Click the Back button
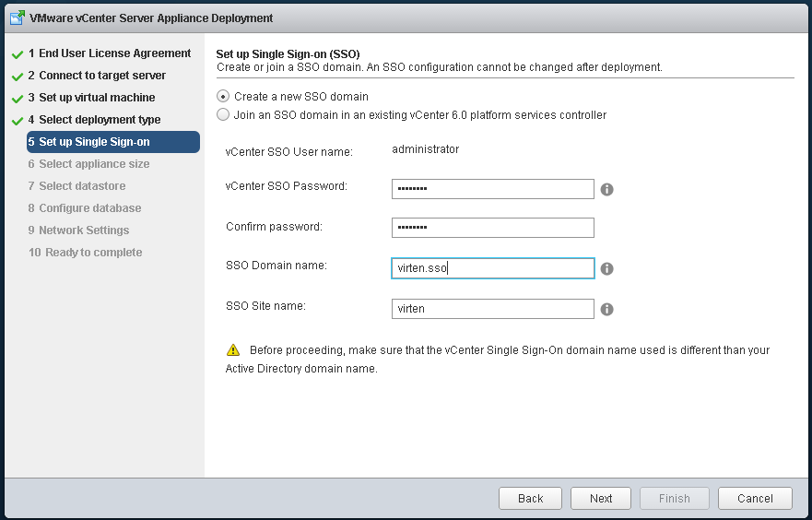The image size is (812, 520). click(x=530, y=498)
